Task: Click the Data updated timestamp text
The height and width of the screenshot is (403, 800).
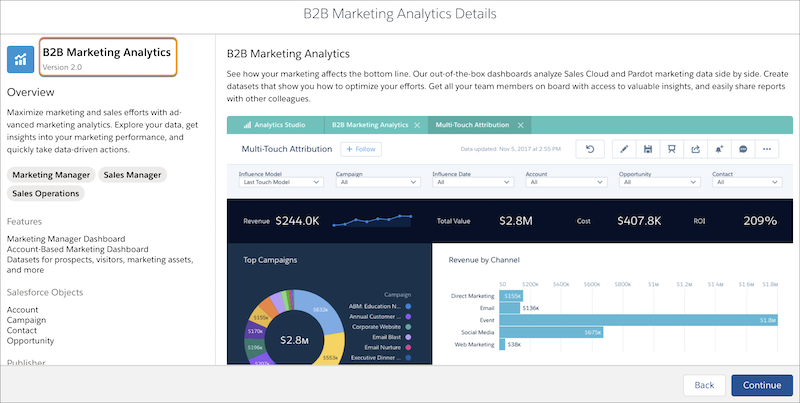Action: (510, 149)
